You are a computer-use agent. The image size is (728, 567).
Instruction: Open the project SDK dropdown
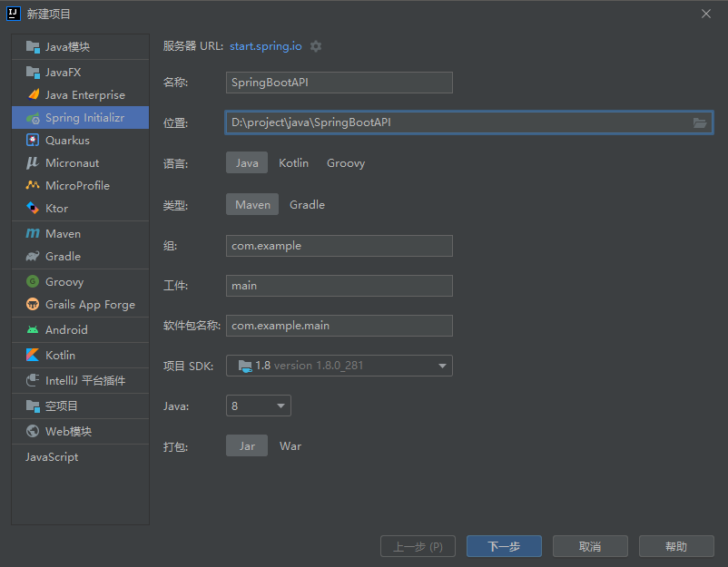coord(339,366)
